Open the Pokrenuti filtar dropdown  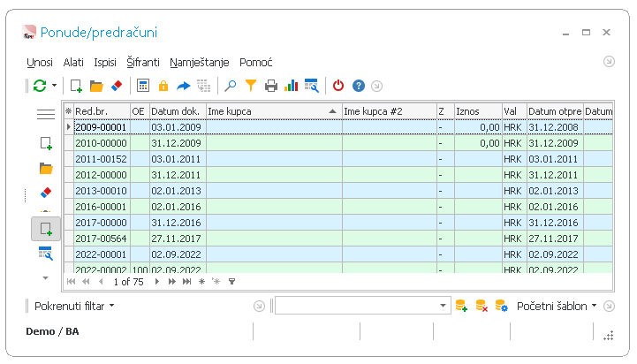point(74,306)
